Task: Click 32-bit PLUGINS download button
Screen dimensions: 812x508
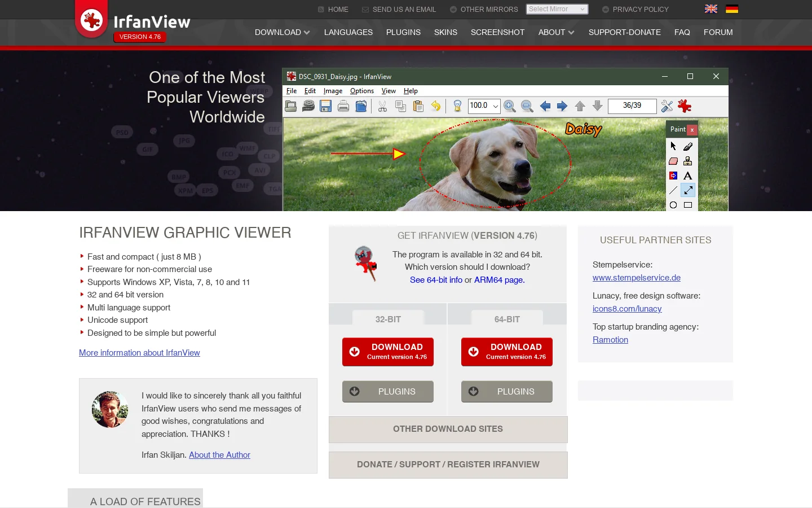Action: 388,391
